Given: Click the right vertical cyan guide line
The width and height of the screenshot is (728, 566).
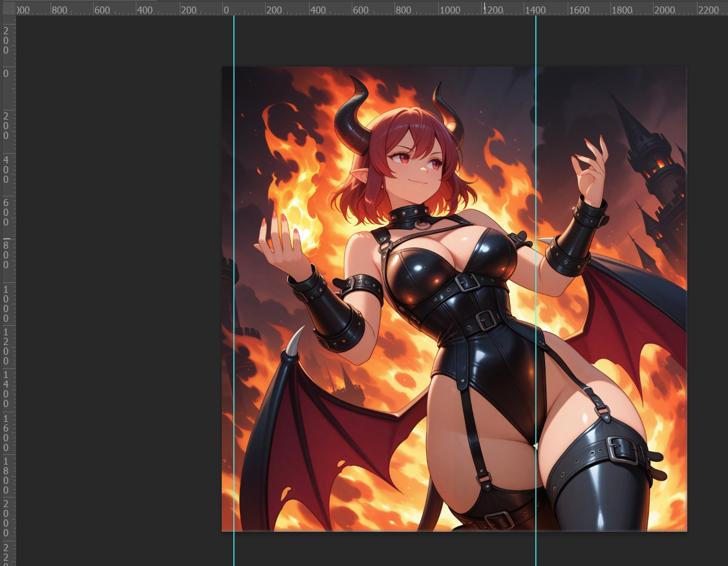Looking at the screenshot, I should click(x=536, y=291).
